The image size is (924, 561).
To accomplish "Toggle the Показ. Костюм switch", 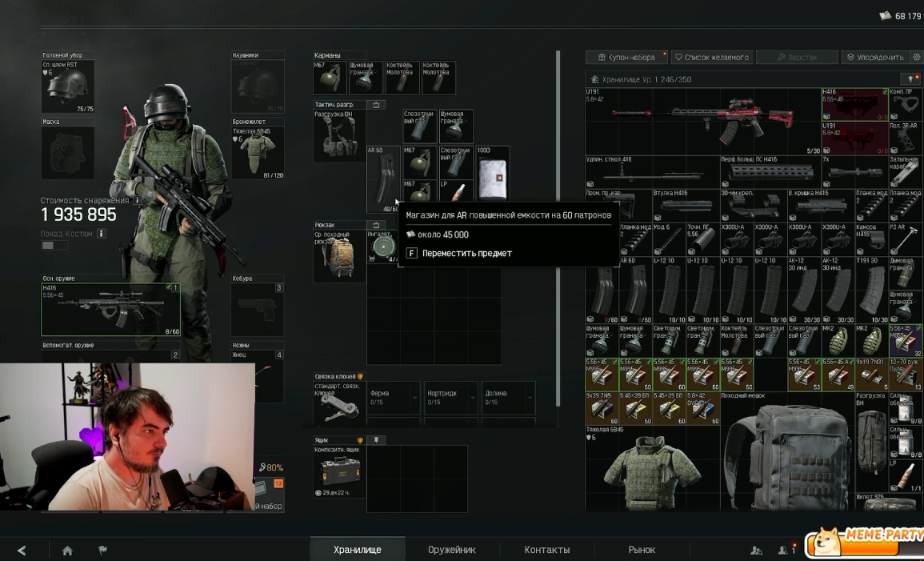I will pyautogui.click(x=54, y=245).
